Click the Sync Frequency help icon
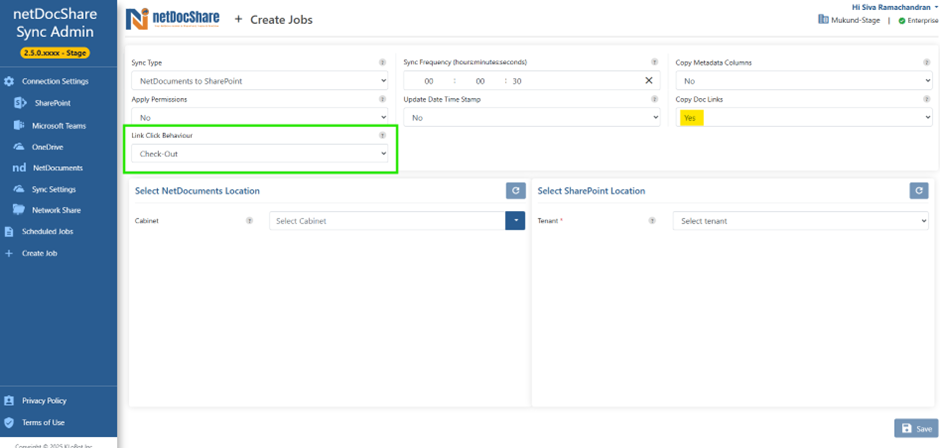Image resolution: width=940 pixels, height=448 pixels. [x=655, y=62]
